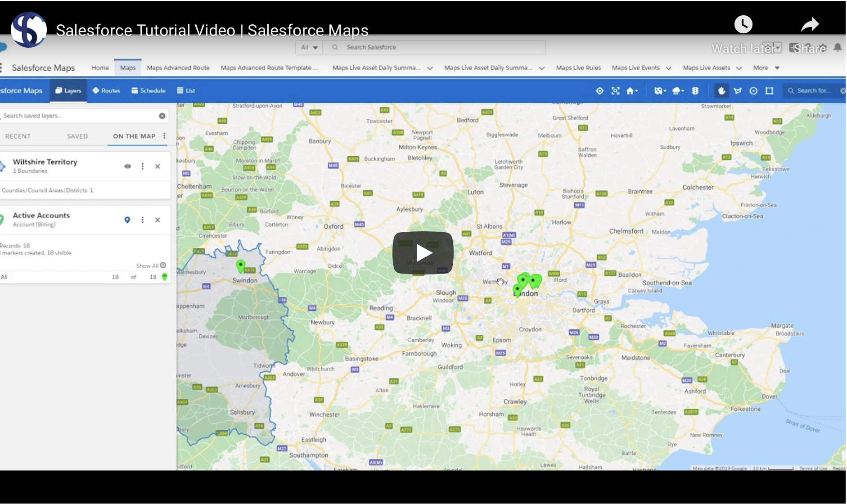Open Maps Advanced Route Template tab

point(269,68)
